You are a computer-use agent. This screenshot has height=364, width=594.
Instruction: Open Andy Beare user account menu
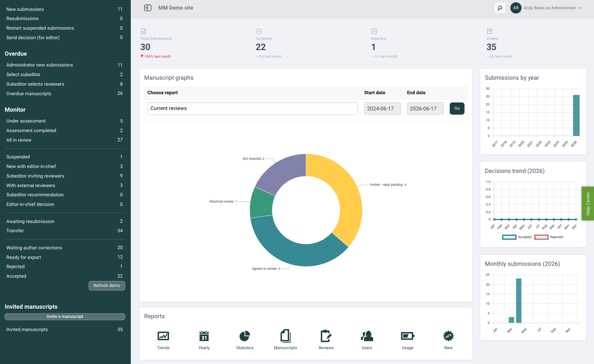[547, 8]
